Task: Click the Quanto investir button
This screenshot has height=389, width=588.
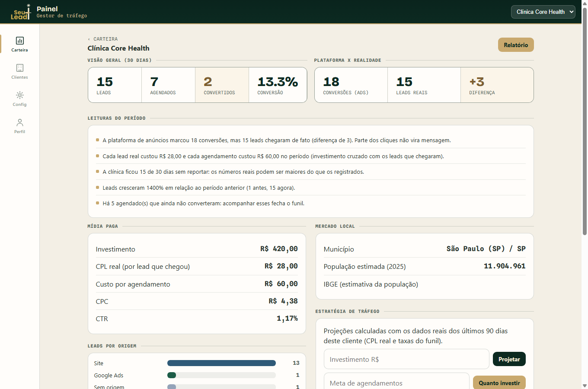Action: point(499,383)
